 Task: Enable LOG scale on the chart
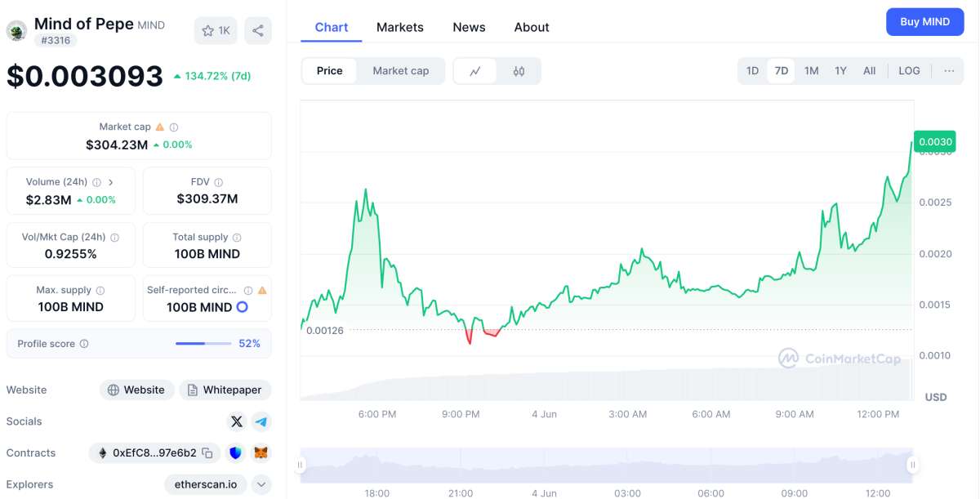(909, 71)
